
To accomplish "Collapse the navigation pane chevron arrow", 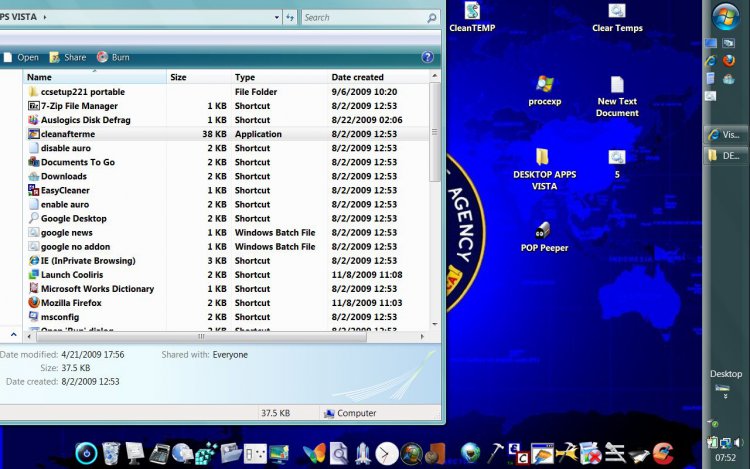I will [13, 335].
